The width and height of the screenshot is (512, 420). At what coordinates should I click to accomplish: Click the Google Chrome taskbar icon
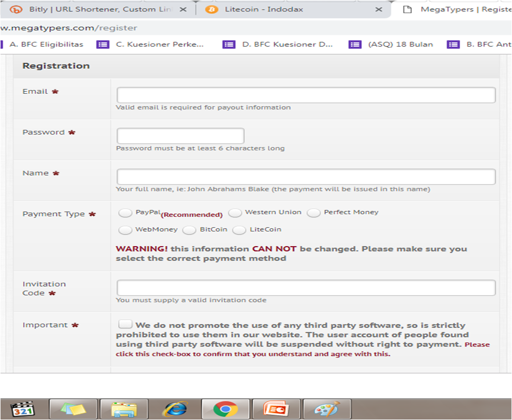point(225,409)
